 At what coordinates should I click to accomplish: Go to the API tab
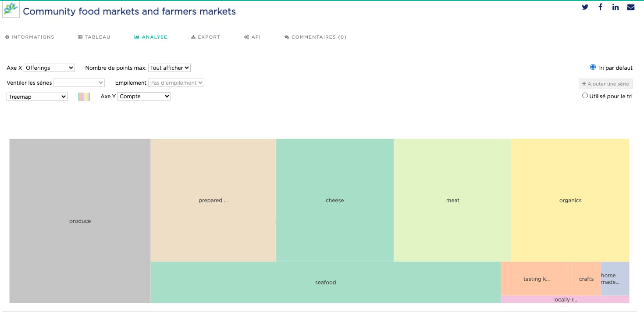tap(253, 37)
